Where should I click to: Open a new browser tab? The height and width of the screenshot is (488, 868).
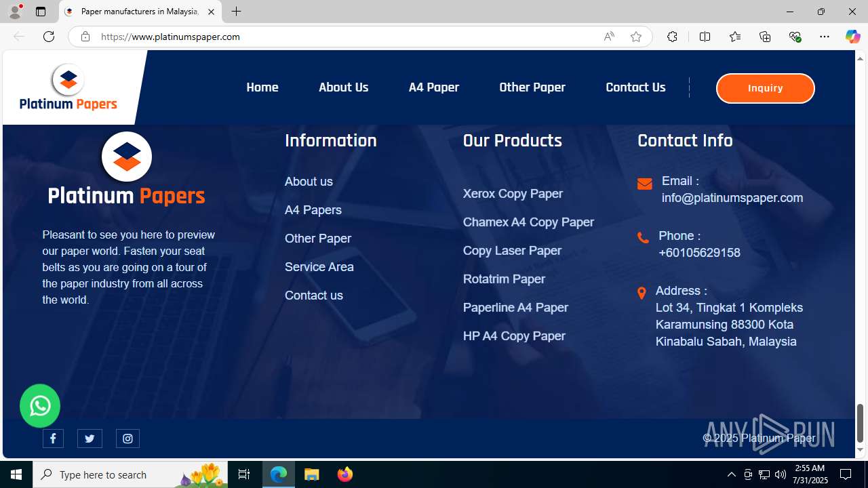(236, 12)
